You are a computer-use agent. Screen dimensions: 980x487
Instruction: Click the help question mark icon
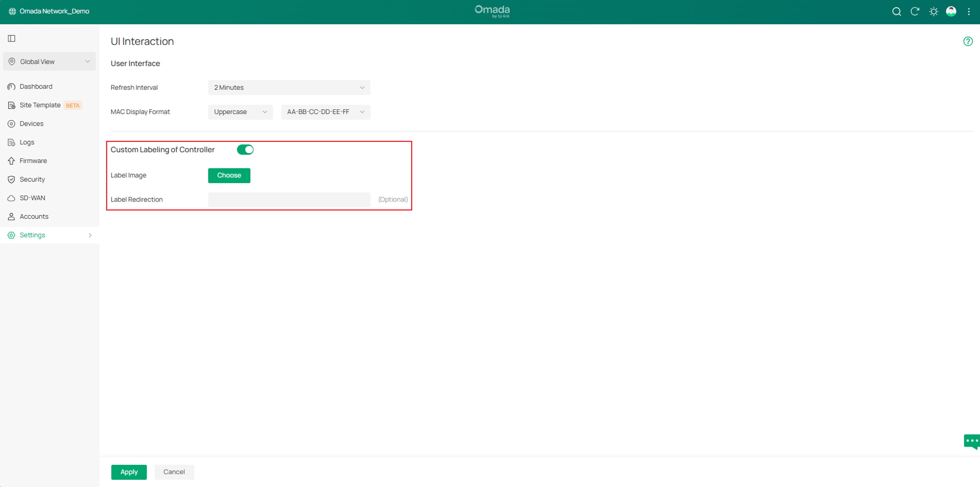coord(968,41)
